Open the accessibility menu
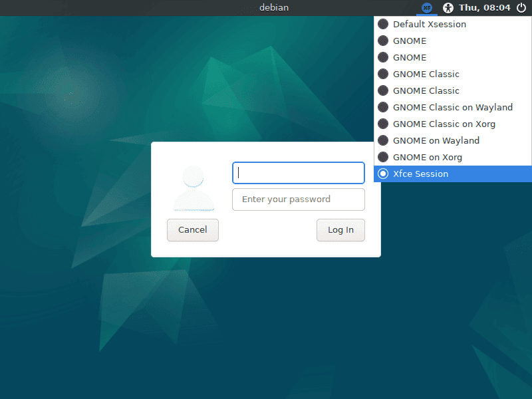Image resolution: width=532 pixels, height=399 pixels. point(448,8)
